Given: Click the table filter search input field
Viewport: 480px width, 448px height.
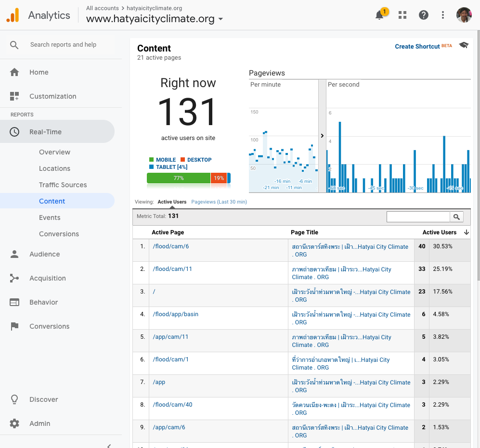Looking at the screenshot, I should point(418,217).
